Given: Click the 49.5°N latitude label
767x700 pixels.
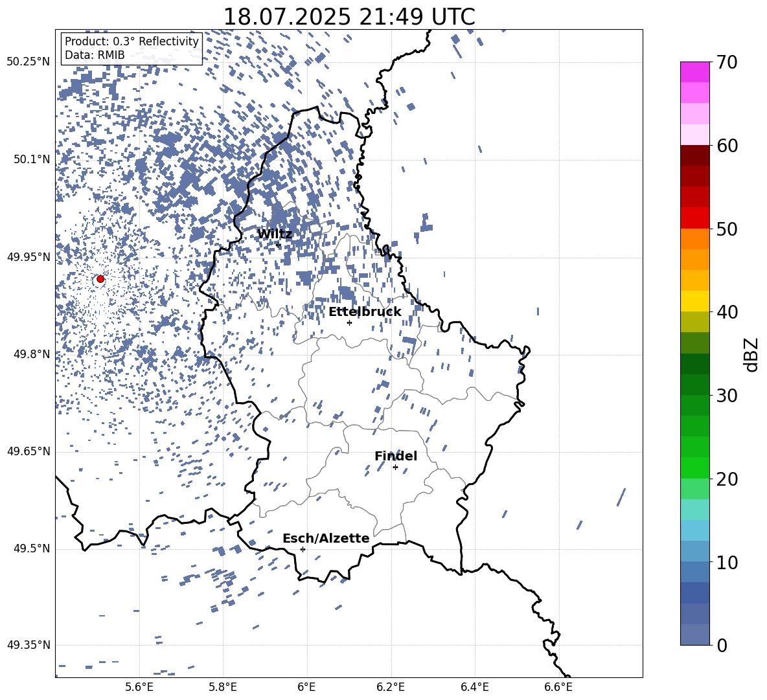Looking at the screenshot, I should (31, 548).
